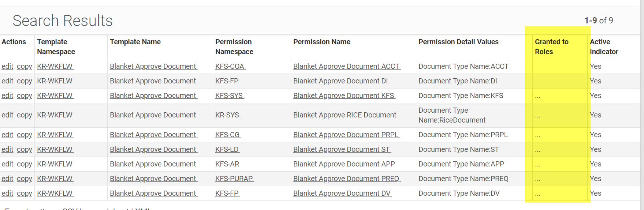This screenshot has width=644, height=210.
Task: Open Blanket Approve RICE Document link
Action: pos(345,115)
